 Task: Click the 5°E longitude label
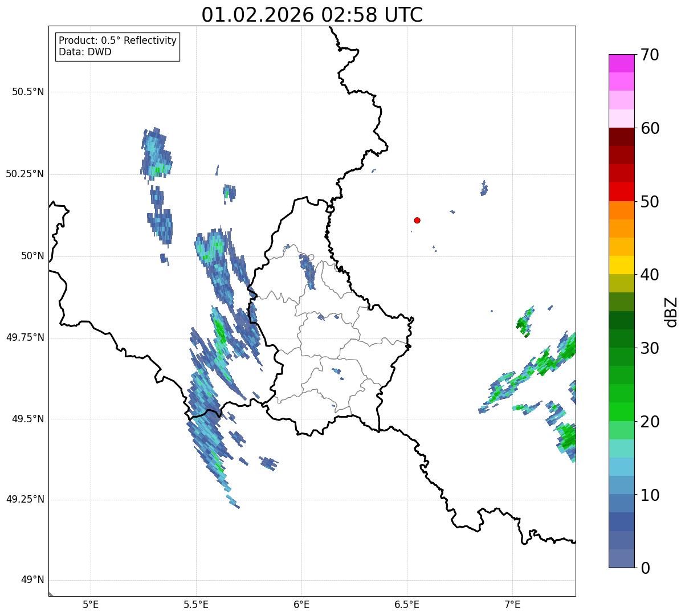pos(91,605)
